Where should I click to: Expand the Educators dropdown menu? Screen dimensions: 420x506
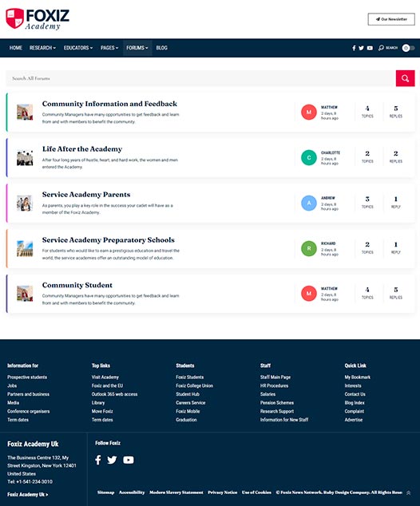pyautogui.click(x=78, y=48)
